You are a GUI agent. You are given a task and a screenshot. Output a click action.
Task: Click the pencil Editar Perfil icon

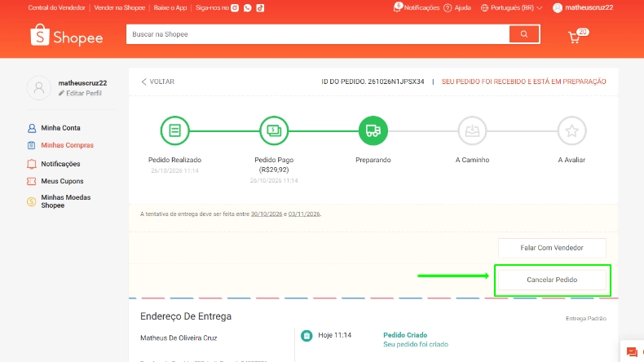[61, 93]
